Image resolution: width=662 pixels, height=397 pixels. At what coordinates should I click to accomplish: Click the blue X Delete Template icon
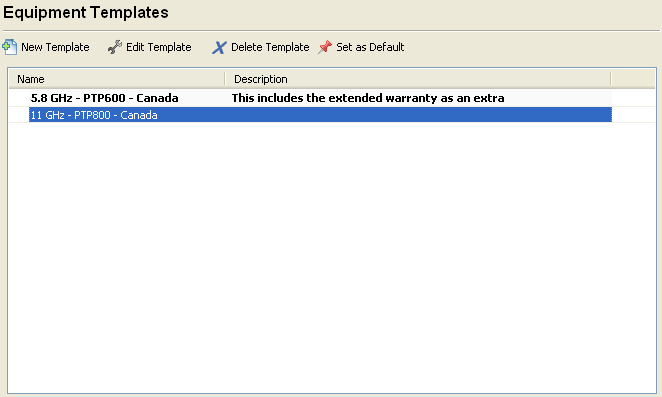pyautogui.click(x=219, y=47)
